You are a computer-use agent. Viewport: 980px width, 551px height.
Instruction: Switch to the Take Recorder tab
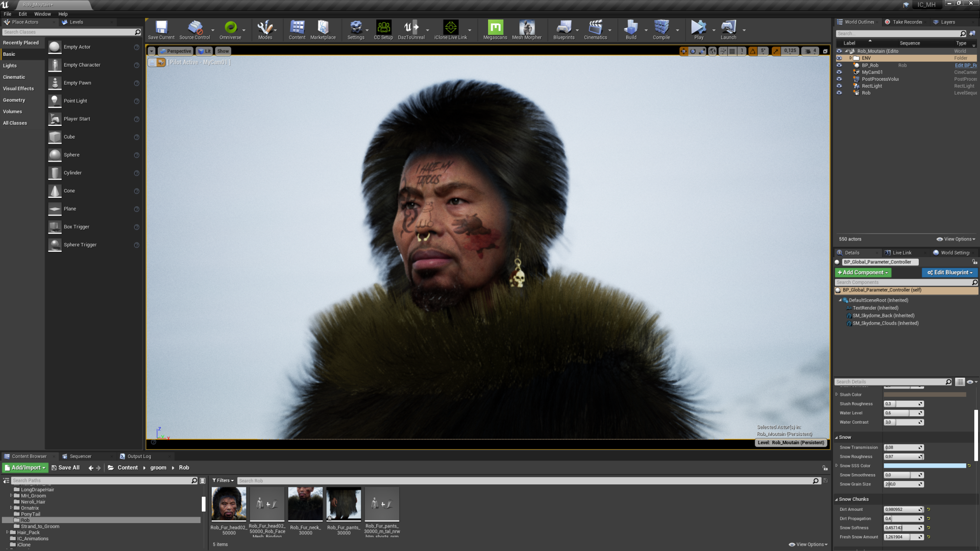906,22
